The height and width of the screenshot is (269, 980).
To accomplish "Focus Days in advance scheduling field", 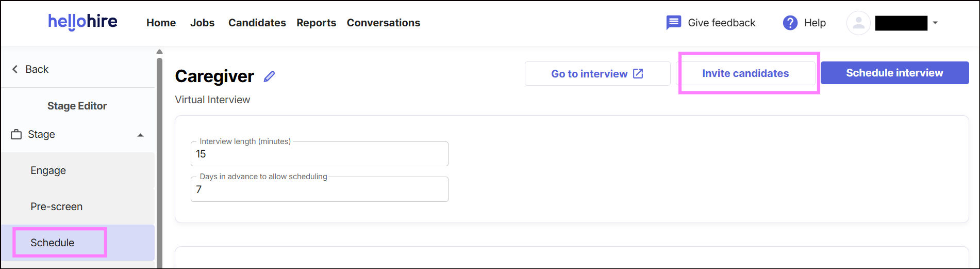I will pyautogui.click(x=319, y=189).
